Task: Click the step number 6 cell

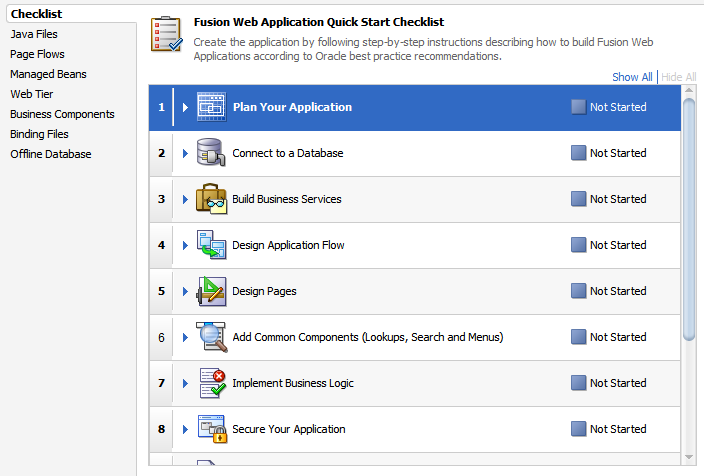Action: [161, 338]
